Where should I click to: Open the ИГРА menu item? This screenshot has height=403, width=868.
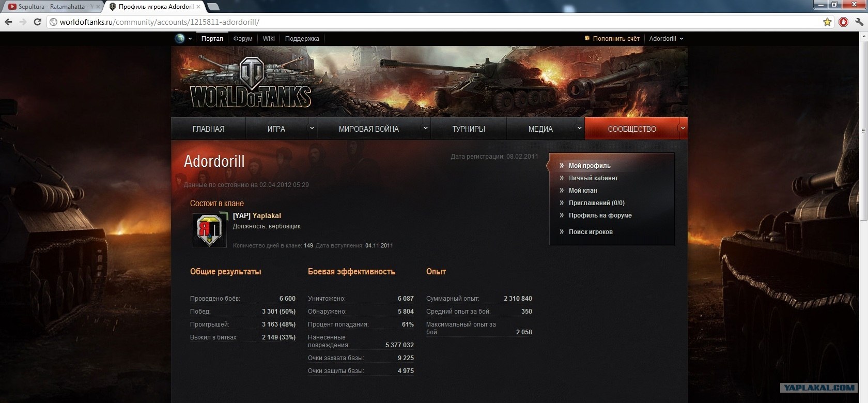pyautogui.click(x=276, y=129)
